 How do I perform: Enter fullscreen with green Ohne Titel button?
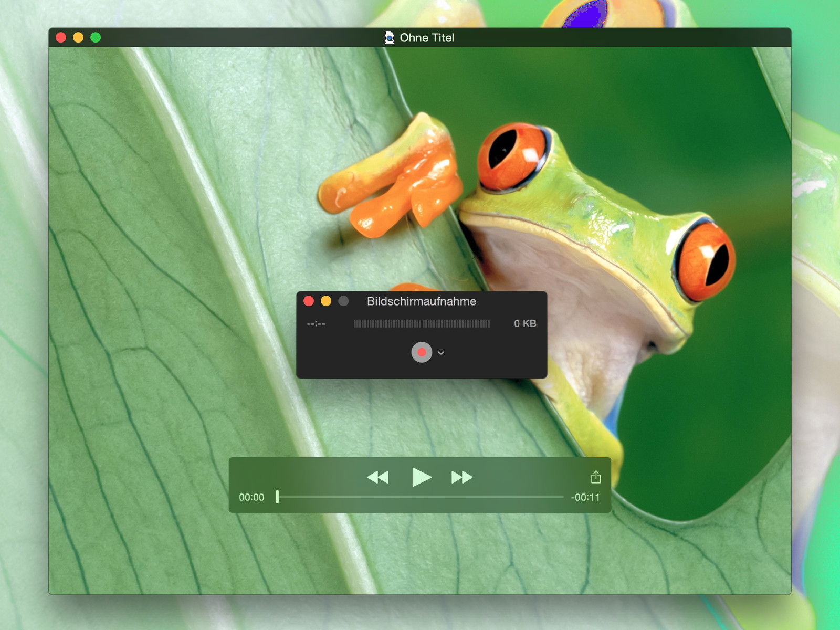tap(96, 37)
